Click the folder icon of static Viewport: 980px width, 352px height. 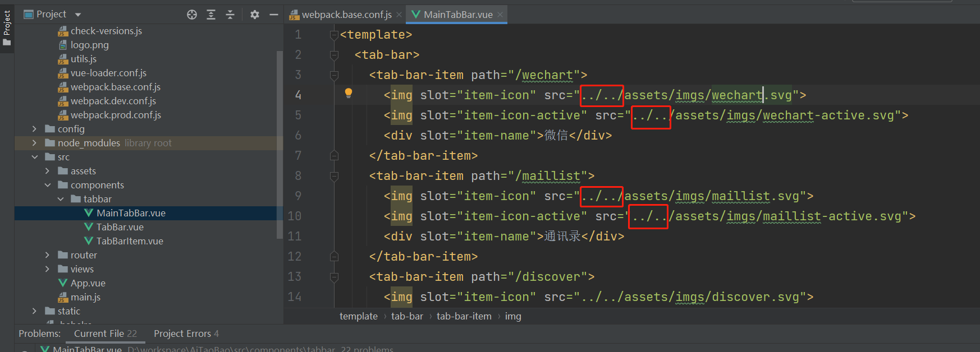[50, 311]
